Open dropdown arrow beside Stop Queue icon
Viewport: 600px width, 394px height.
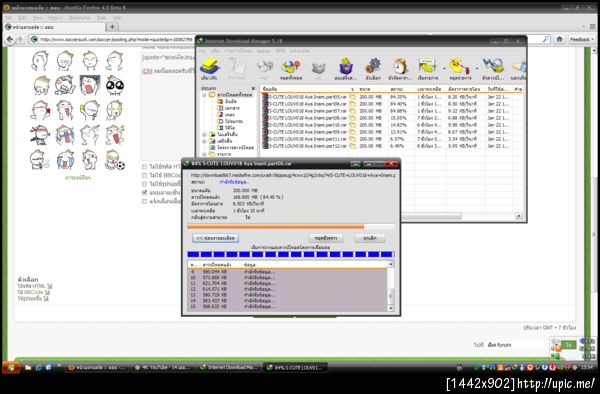[477, 69]
